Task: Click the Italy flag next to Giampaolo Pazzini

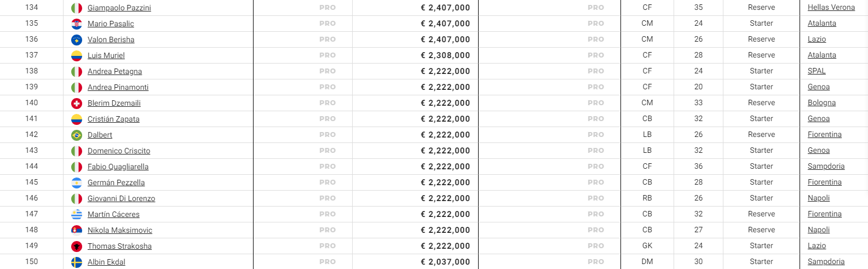Action: pyautogui.click(x=77, y=8)
